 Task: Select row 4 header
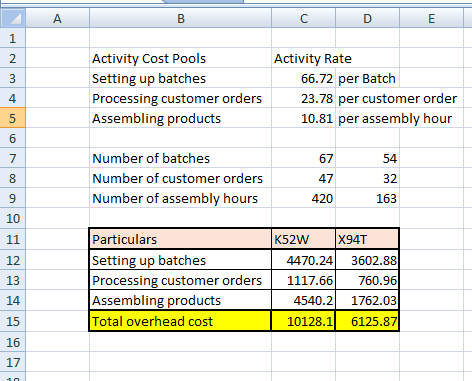click(13, 98)
